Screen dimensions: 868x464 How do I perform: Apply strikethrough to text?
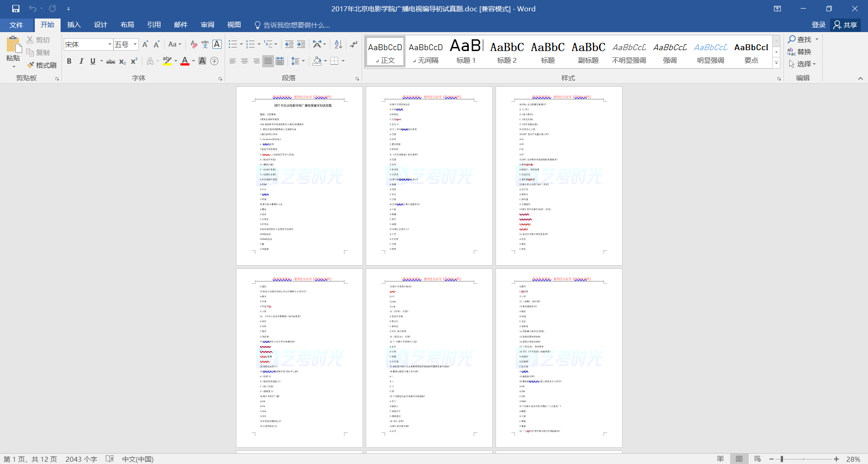(x=110, y=61)
